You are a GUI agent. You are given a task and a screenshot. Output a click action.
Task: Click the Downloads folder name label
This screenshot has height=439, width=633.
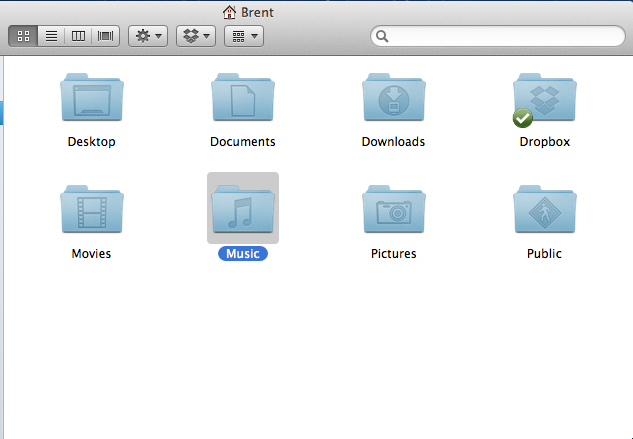pyautogui.click(x=393, y=142)
